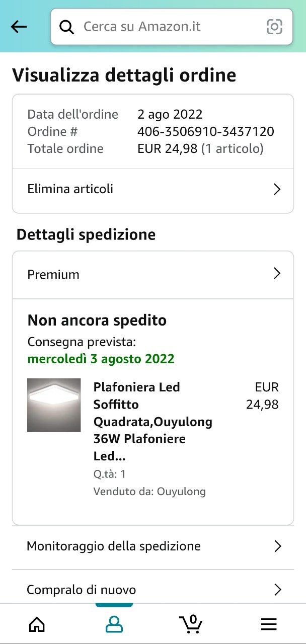This screenshot has height=644, width=306.
Task: Open the Plafoniera Led product title
Action: pos(152,422)
